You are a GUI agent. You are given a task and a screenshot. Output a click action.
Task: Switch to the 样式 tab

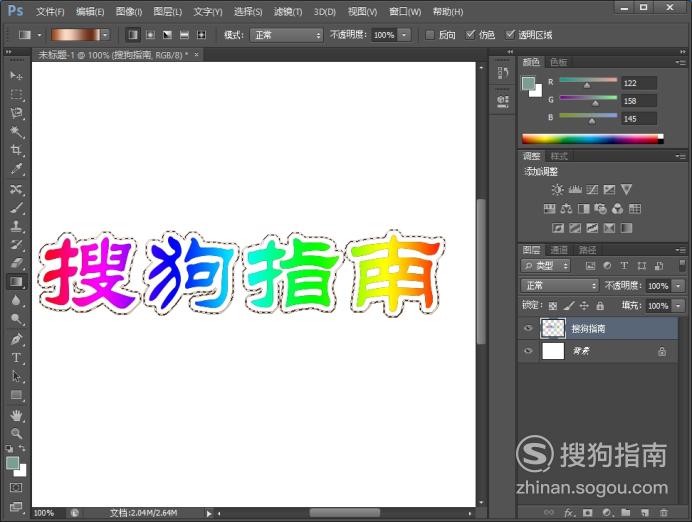click(x=559, y=156)
